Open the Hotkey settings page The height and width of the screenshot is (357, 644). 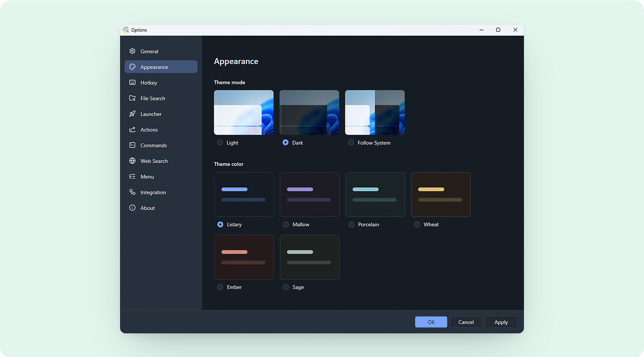point(161,83)
